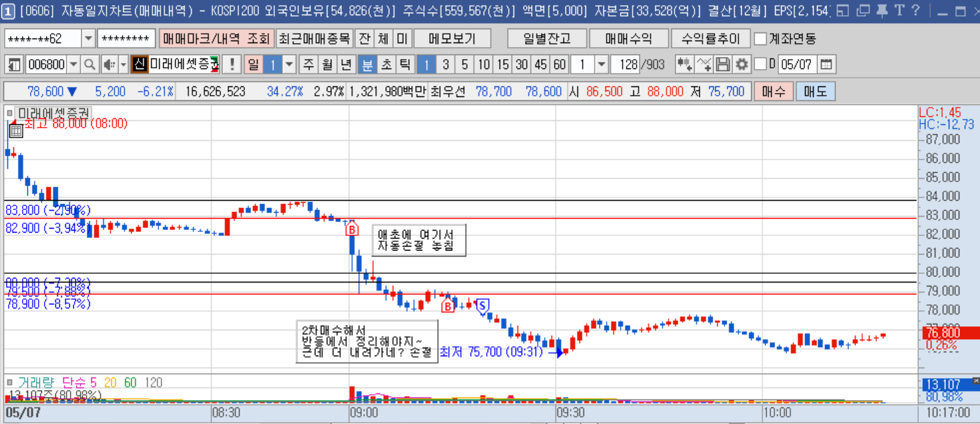This screenshot has width=980, height=424.
Task: Open chart settings gear icon
Action: pos(741,64)
